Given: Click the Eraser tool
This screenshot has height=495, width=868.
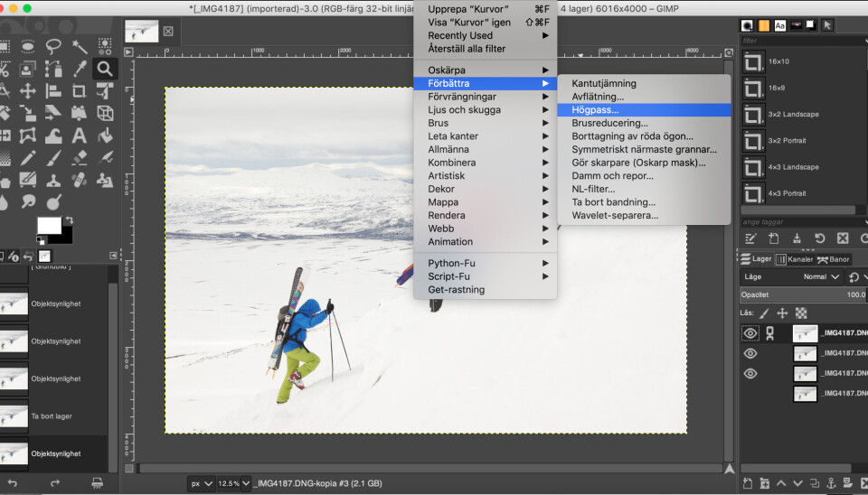Looking at the screenshot, I should [80, 158].
